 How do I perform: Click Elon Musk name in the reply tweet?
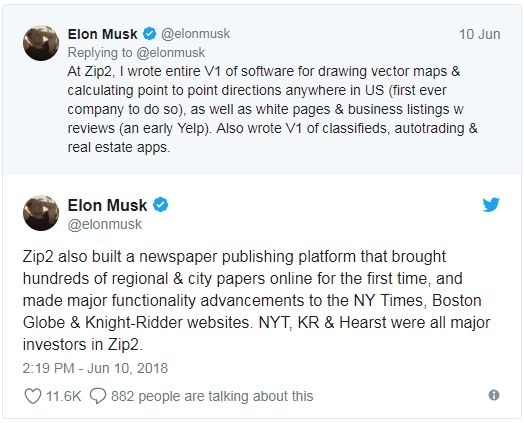pyautogui.click(x=102, y=34)
